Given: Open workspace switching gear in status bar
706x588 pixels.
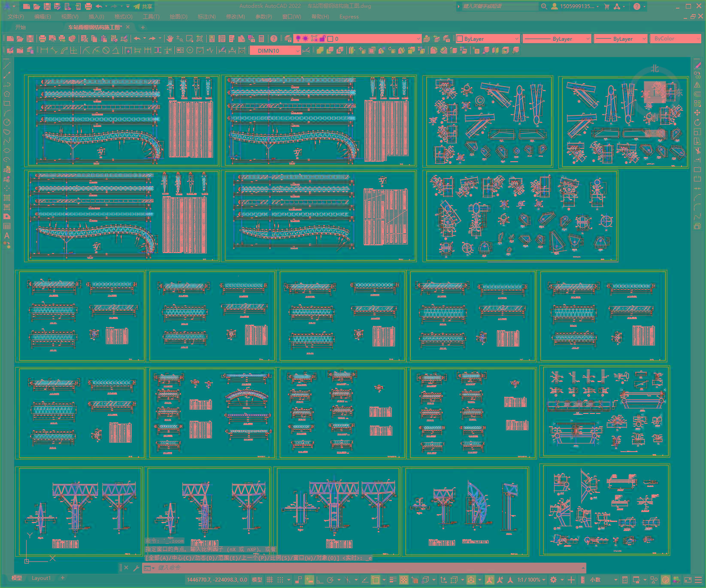Looking at the screenshot, I should point(554,580).
